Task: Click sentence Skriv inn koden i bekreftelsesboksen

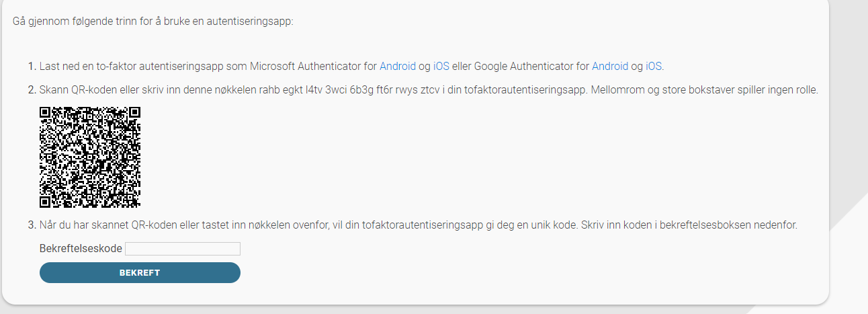Action: [x=689, y=225]
